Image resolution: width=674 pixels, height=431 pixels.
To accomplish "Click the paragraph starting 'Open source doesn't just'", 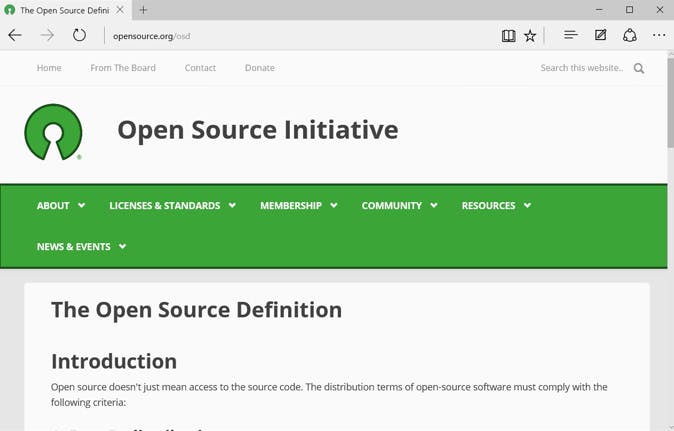I will [329, 394].
